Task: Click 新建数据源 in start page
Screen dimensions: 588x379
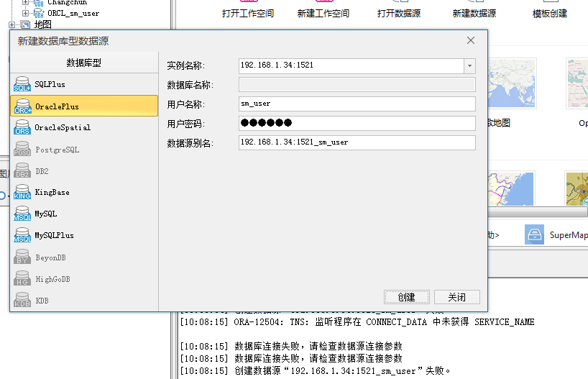Action: (474, 14)
